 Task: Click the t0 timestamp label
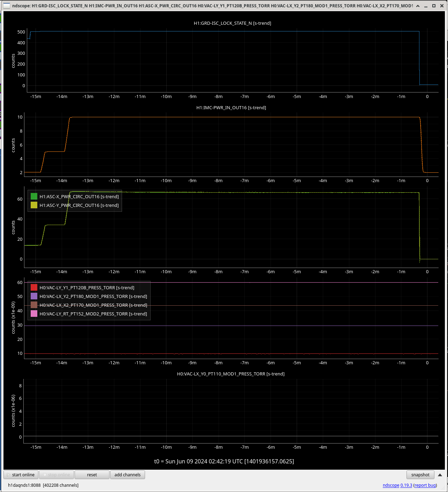point(224,461)
